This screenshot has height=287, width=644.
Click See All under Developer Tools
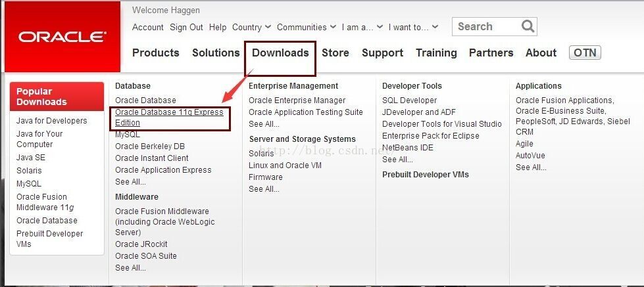397,160
